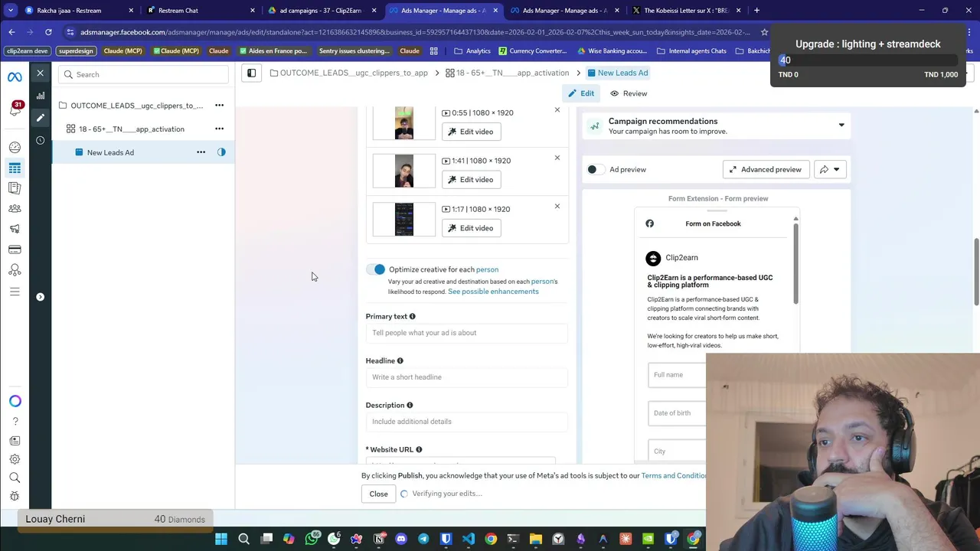
Task: Open options menu for New Leads Ad
Action: [x=201, y=152]
